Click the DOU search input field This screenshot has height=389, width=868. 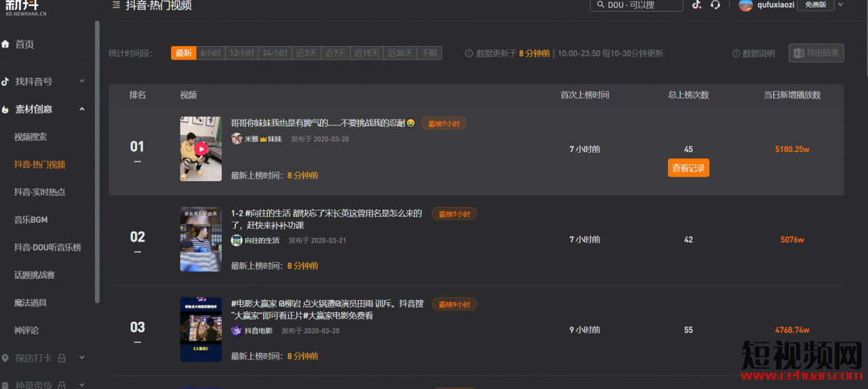pyautogui.click(x=636, y=5)
